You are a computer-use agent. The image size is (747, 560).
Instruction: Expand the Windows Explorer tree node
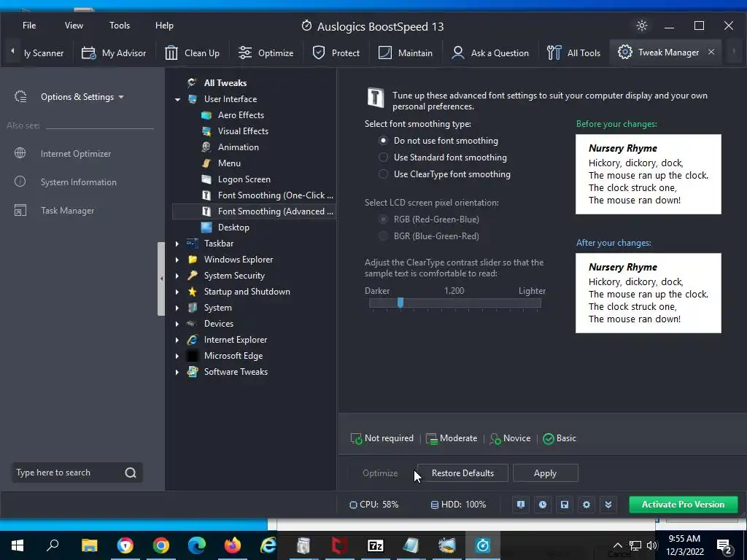[x=177, y=260]
